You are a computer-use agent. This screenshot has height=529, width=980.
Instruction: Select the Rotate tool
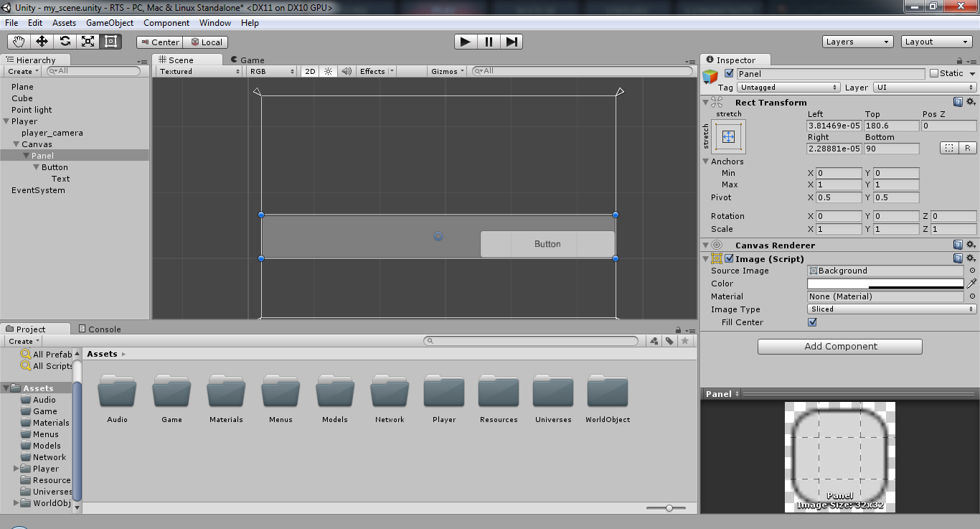click(65, 42)
